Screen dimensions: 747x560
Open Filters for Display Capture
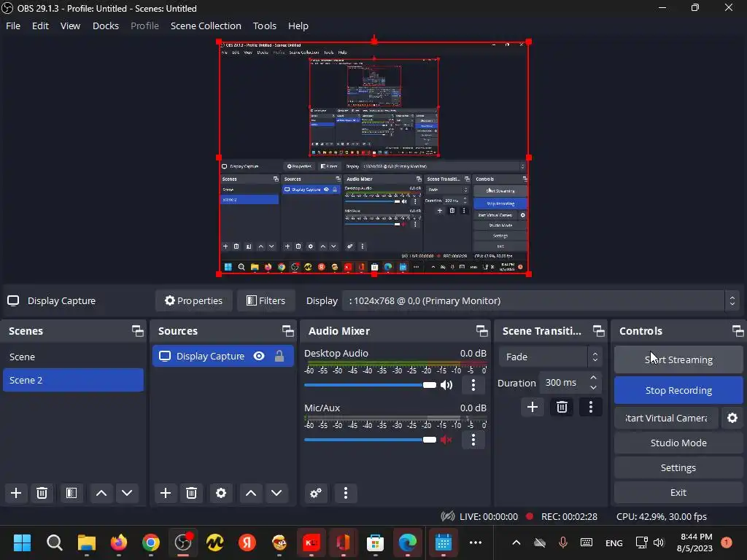click(266, 300)
